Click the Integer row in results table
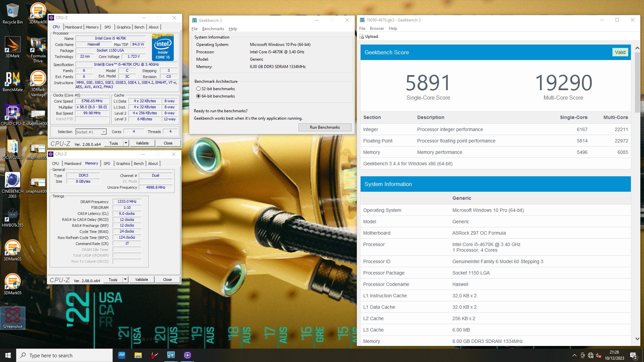The image size is (644, 362). coord(495,129)
